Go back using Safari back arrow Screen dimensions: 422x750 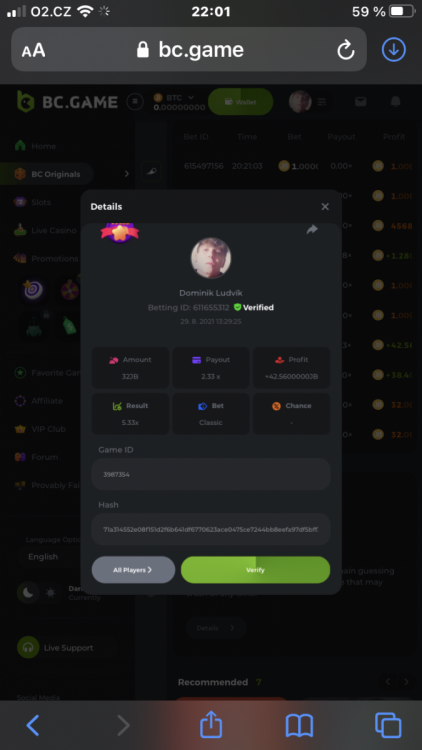click(33, 725)
